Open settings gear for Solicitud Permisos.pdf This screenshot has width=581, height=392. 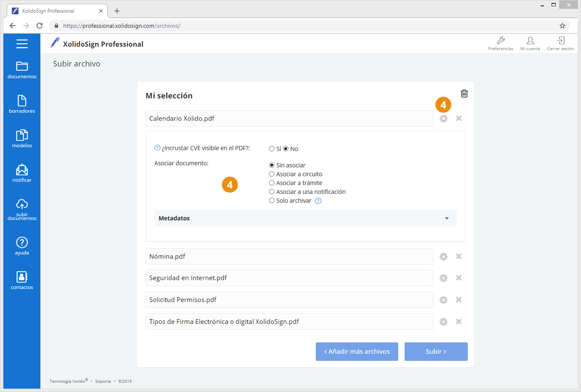pyautogui.click(x=443, y=300)
